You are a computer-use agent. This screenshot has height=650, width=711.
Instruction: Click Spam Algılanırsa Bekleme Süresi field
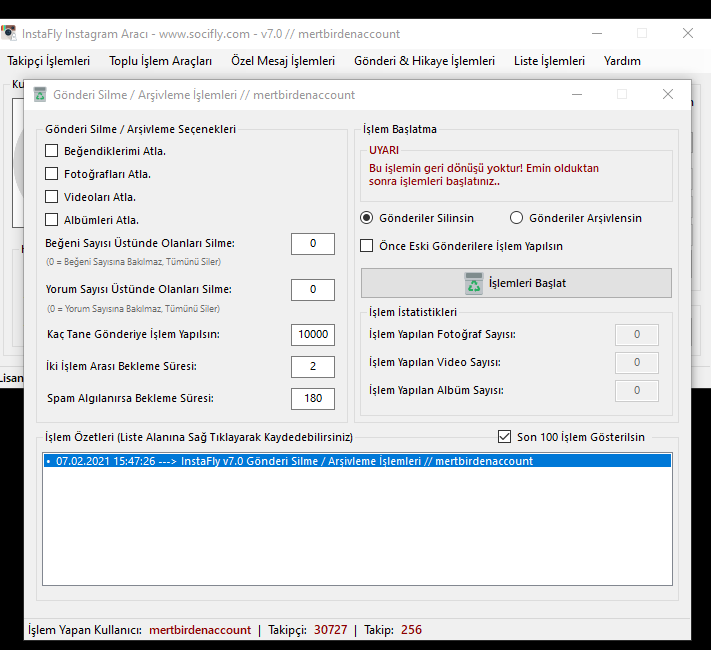(313, 399)
